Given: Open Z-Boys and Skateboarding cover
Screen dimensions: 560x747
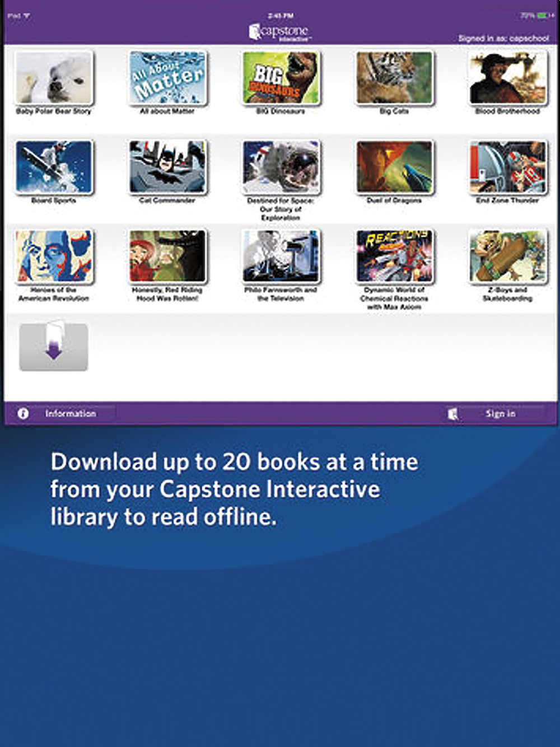Looking at the screenshot, I should (508, 256).
